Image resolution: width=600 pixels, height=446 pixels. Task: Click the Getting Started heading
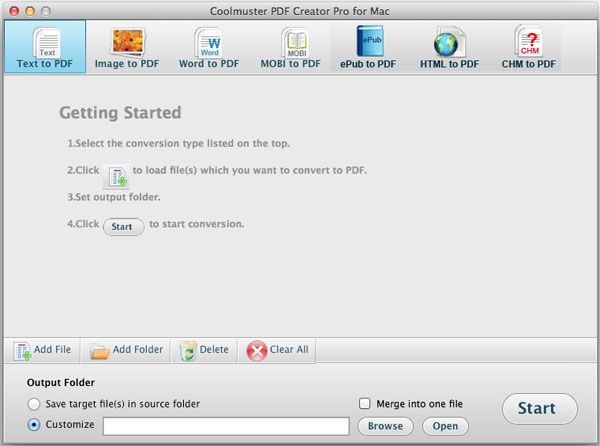[x=121, y=113]
